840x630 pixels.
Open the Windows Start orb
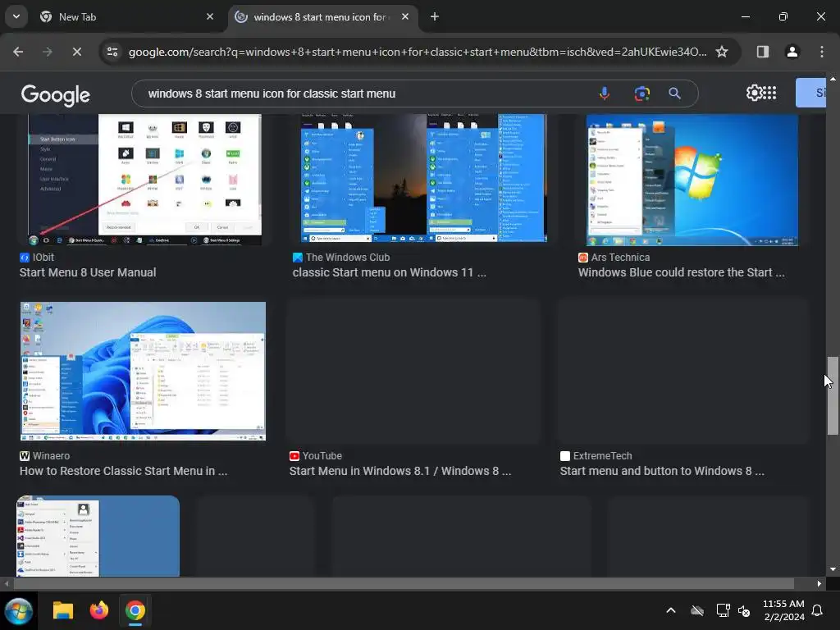[x=19, y=610]
